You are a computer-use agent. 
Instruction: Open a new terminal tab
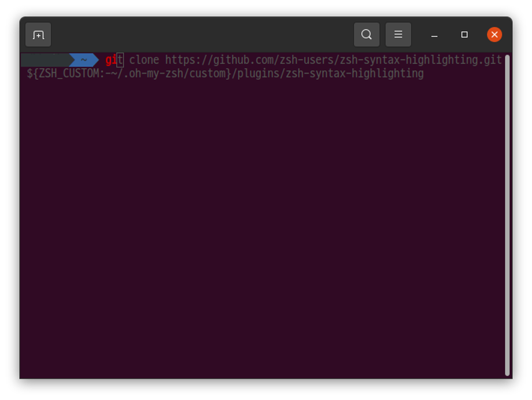(38, 35)
